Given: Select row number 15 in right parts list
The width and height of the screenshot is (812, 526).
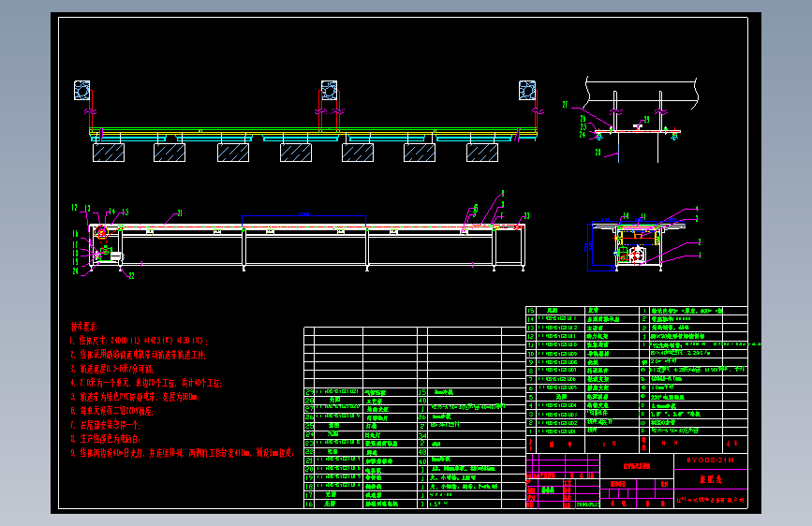Looking at the screenshot, I should pos(530,311).
